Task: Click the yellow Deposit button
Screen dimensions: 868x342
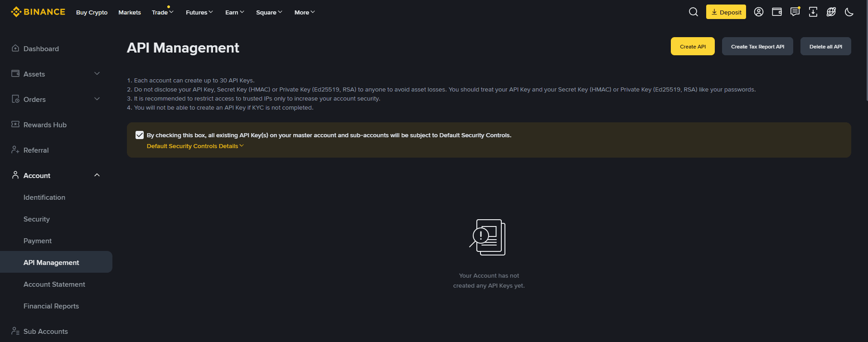Action: point(726,12)
